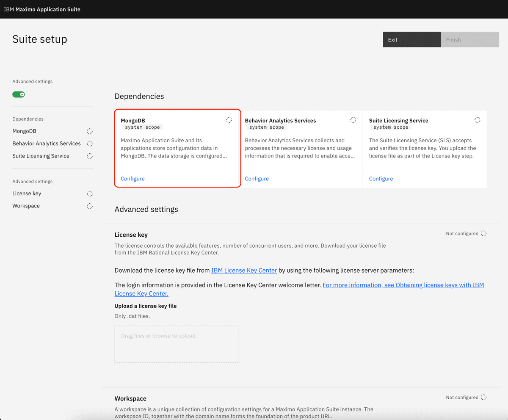Select MongoDB in the Dependencies sidebar list
Viewport: 508px width, 420px height.
(x=23, y=131)
